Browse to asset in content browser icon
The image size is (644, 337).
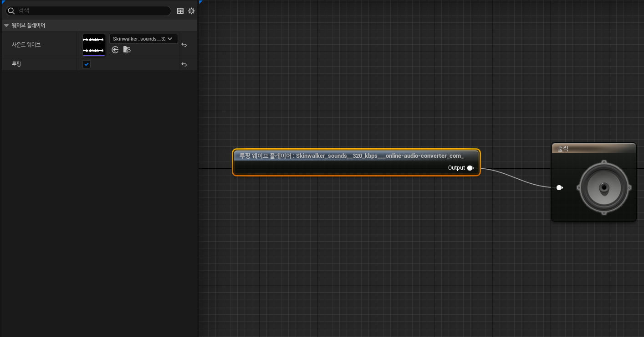coord(127,50)
